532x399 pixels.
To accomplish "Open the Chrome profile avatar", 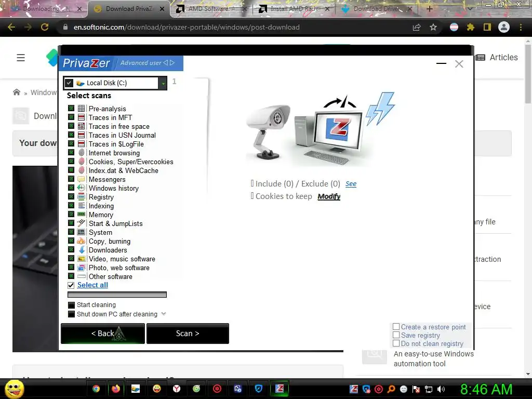I will (504, 27).
